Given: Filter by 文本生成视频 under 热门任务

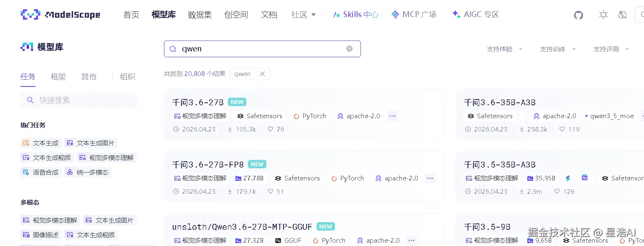Looking at the screenshot, I should click(47, 158).
